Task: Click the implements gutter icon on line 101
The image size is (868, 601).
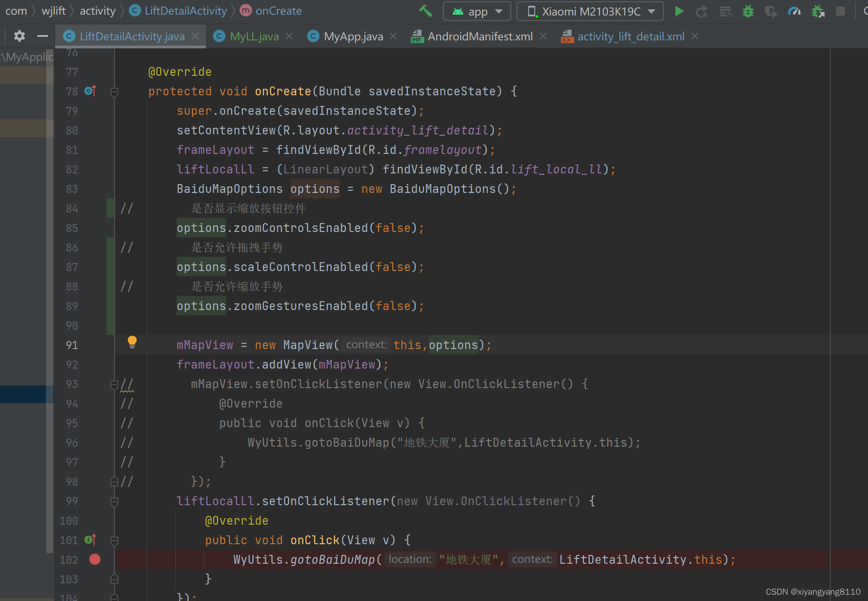Action: coord(90,540)
